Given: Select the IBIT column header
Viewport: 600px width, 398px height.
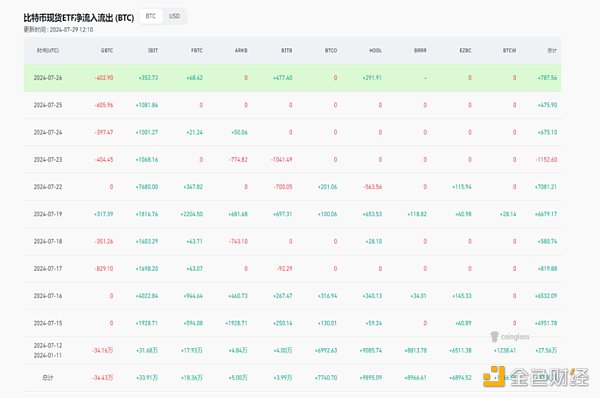Looking at the screenshot, I should 153,51.
